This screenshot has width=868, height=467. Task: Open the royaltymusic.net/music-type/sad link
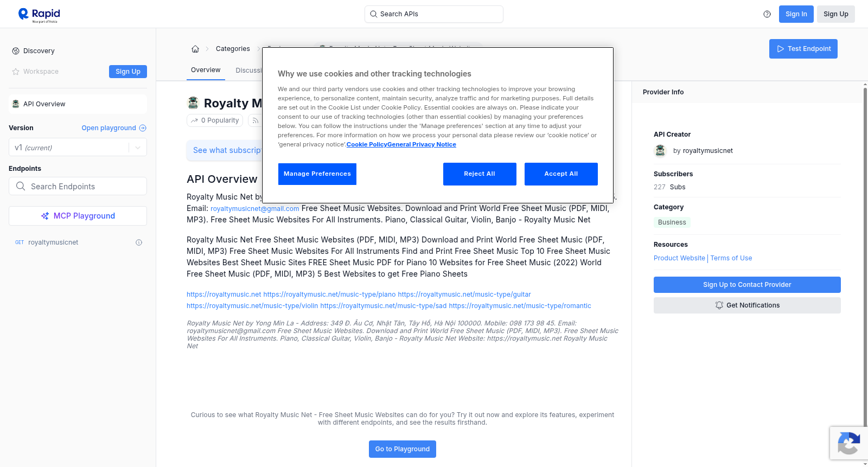coord(384,306)
